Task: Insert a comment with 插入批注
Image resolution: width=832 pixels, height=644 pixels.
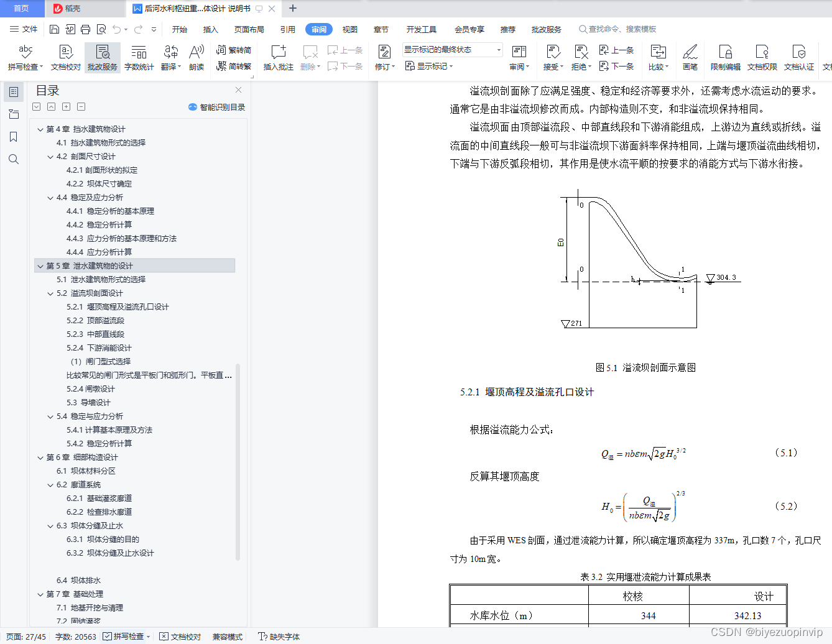Action: (278, 57)
